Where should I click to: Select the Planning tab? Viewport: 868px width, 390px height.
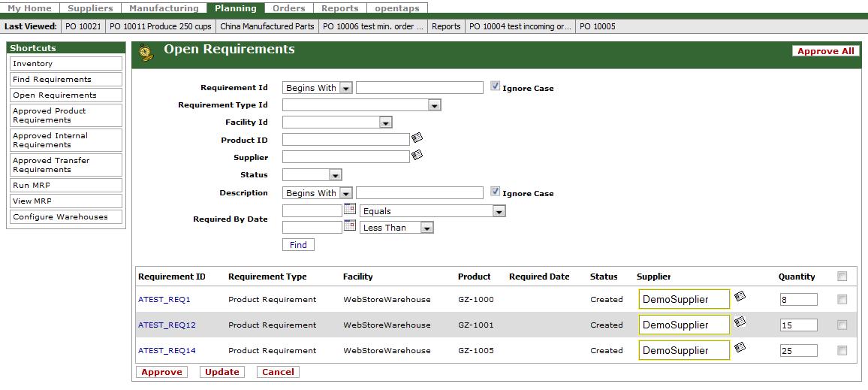pyautogui.click(x=236, y=8)
